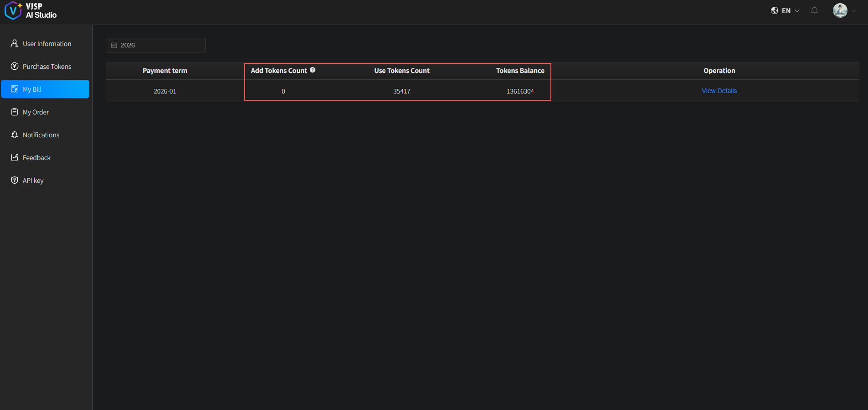Open the 2026 year picker
The width and height of the screenshot is (868, 410).
(156, 45)
